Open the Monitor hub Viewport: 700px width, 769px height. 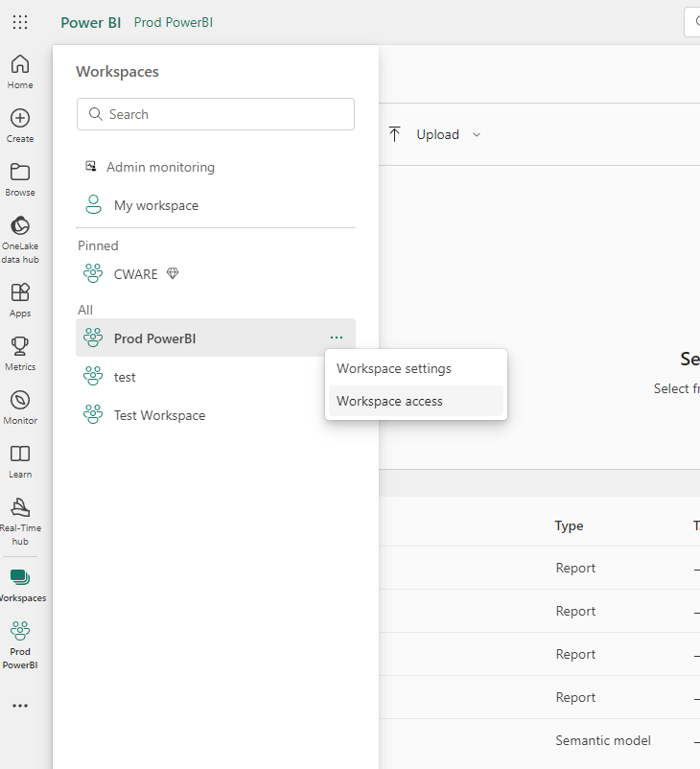(x=20, y=407)
